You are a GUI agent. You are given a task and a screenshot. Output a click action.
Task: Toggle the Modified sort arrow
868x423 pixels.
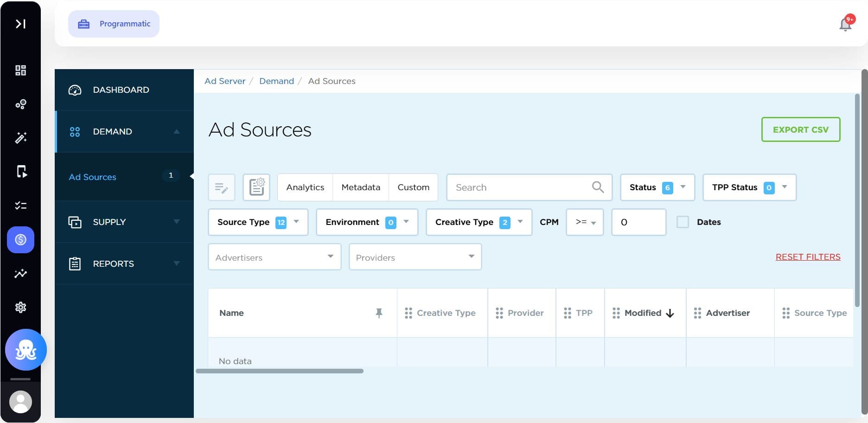pyautogui.click(x=670, y=314)
